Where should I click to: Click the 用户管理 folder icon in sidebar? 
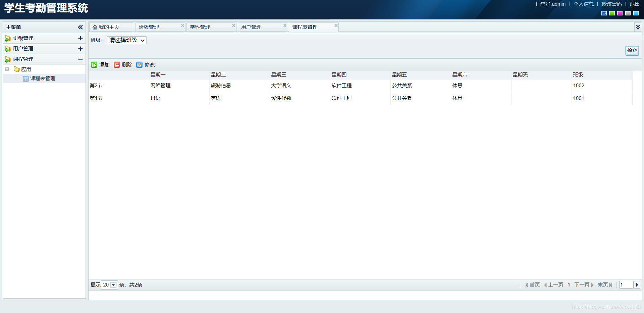7,49
